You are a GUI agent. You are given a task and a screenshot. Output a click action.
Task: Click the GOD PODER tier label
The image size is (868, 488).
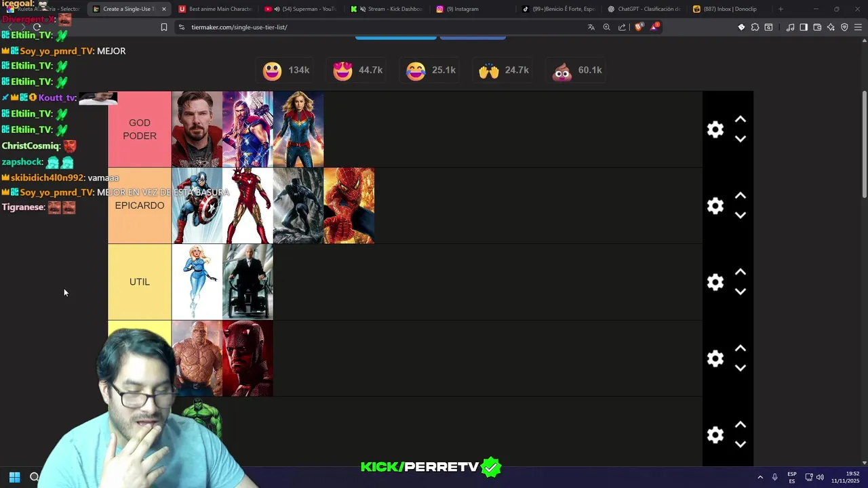tap(140, 129)
